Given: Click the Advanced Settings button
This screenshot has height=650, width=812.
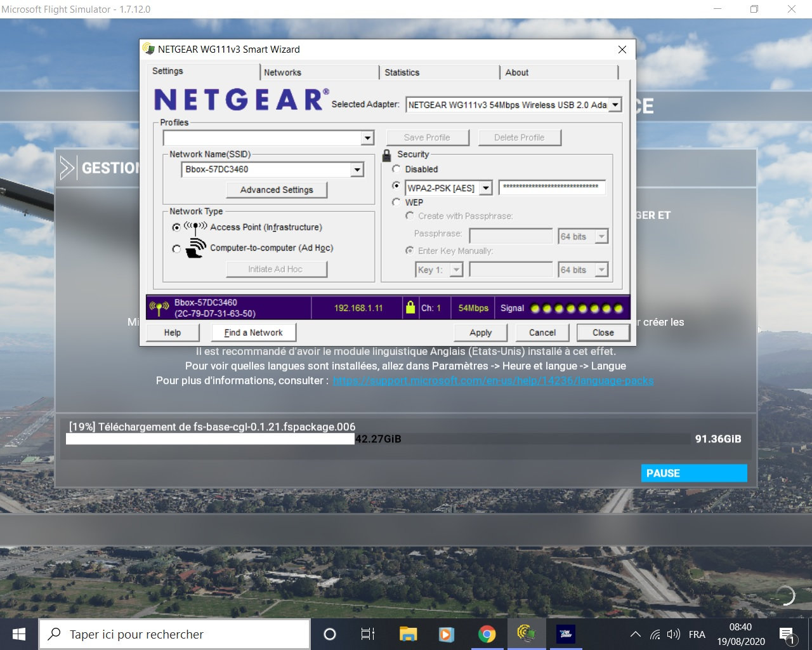Looking at the screenshot, I should (277, 190).
